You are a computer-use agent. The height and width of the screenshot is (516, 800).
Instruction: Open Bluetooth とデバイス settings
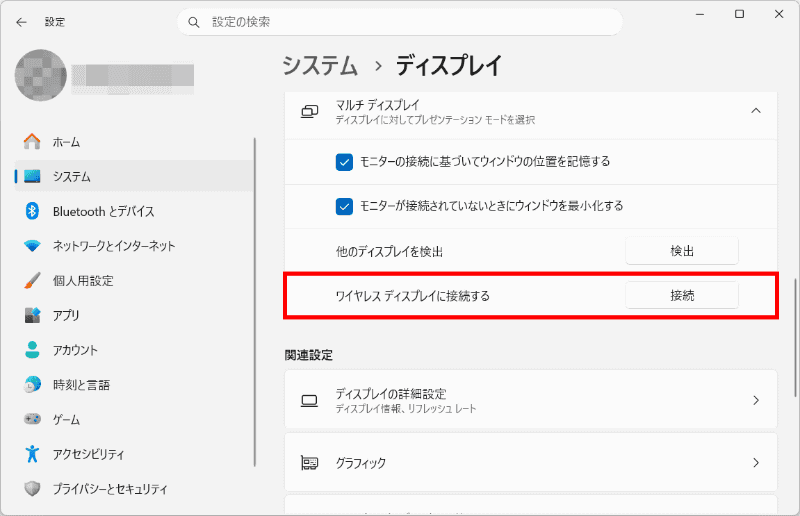[134, 211]
